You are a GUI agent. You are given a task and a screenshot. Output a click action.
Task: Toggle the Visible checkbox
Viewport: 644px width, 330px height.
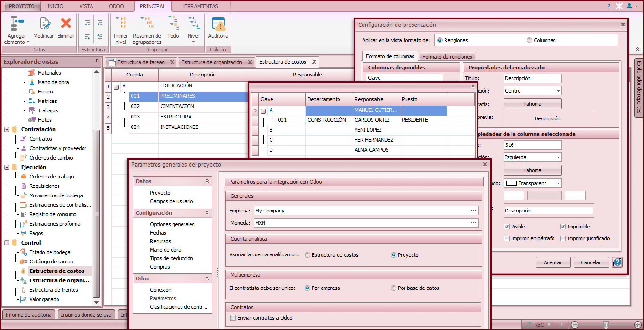[507, 227]
